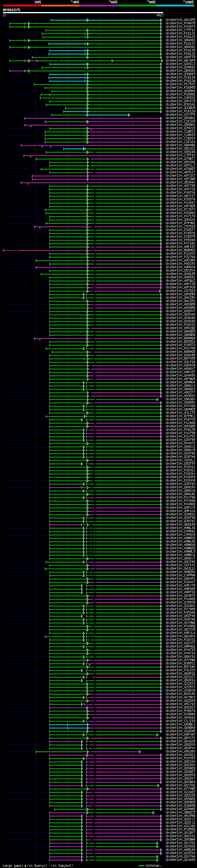Open hit UniRef100_Q9XFT5
The height and width of the screenshot is (868, 197).
coord(180,57)
